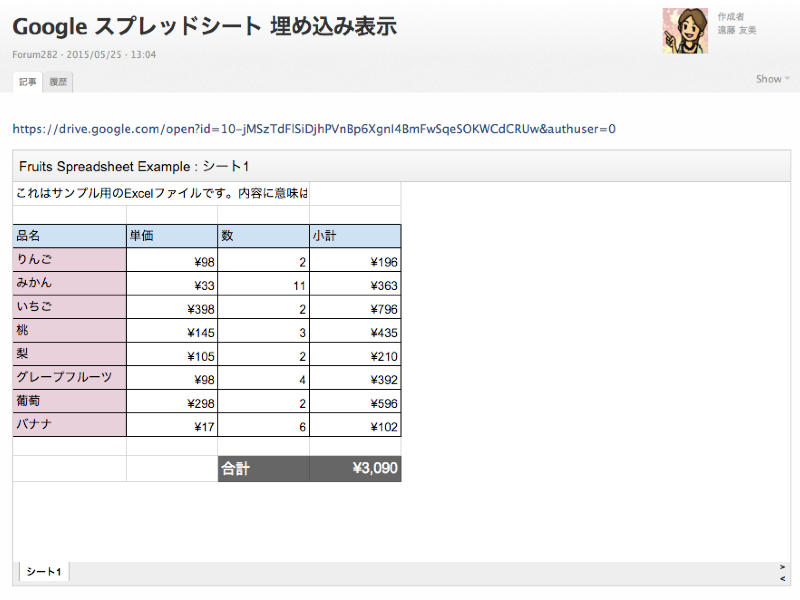Screen dimensions: 800x600
Task: Select the 単価 header cell
Action: [x=172, y=236]
